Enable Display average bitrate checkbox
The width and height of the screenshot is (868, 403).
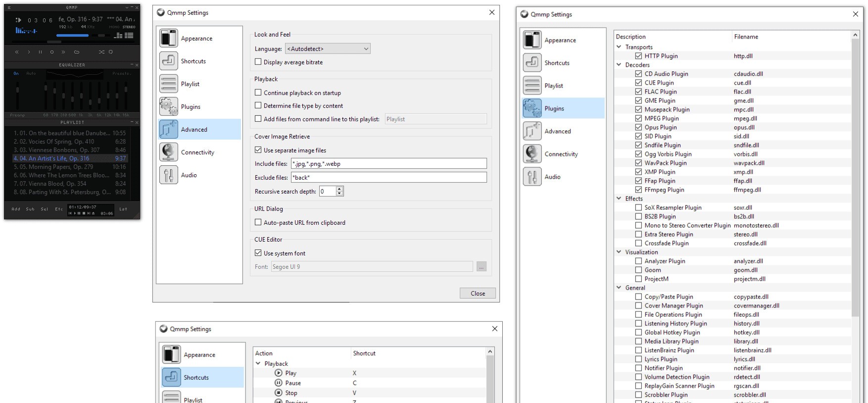click(258, 62)
